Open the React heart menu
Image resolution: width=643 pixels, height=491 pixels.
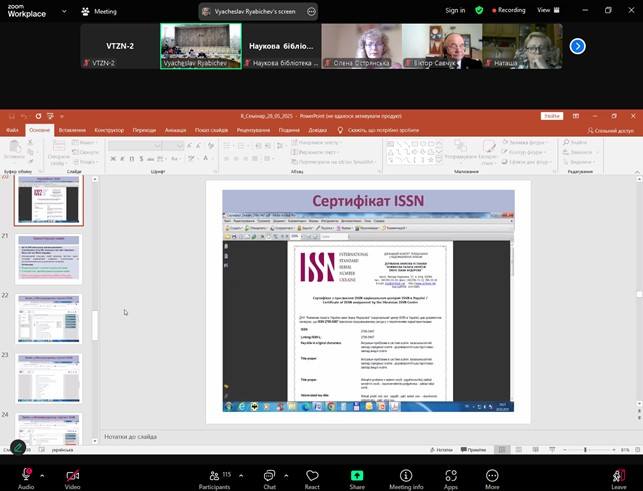coord(312,480)
